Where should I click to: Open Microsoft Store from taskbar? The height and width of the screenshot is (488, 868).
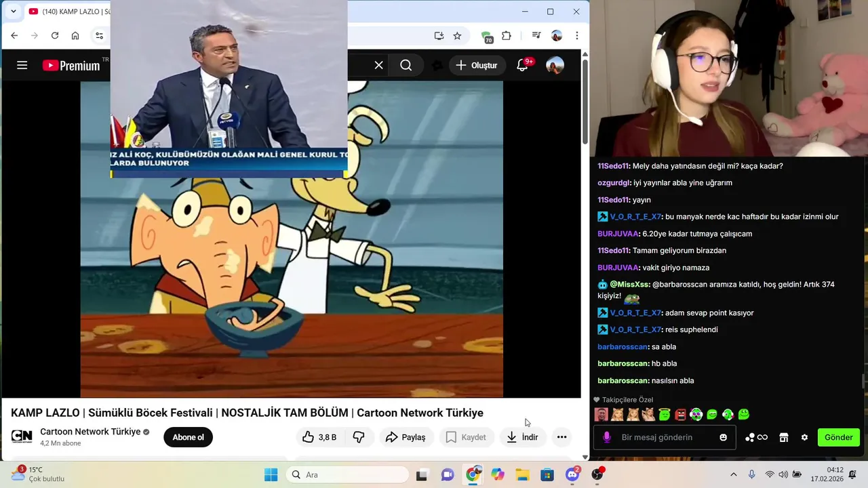pyautogui.click(x=547, y=474)
